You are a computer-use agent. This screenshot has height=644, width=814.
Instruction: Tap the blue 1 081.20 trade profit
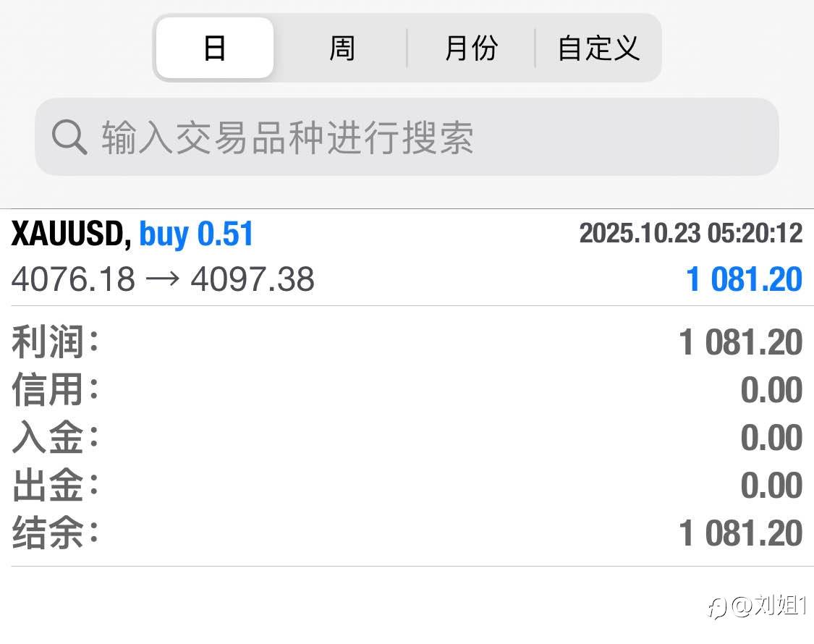tap(744, 279)
